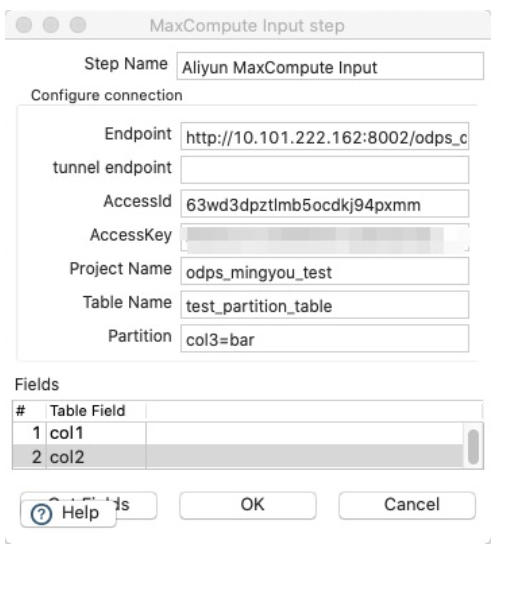Screen dimensions: 506x590
Task: Click the Get Fields button
Action: 135,504
